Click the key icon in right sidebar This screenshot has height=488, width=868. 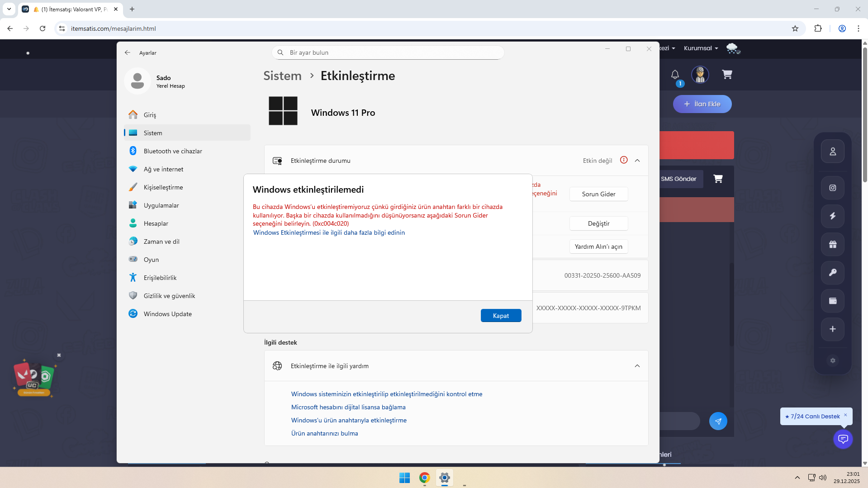(832, 273)
